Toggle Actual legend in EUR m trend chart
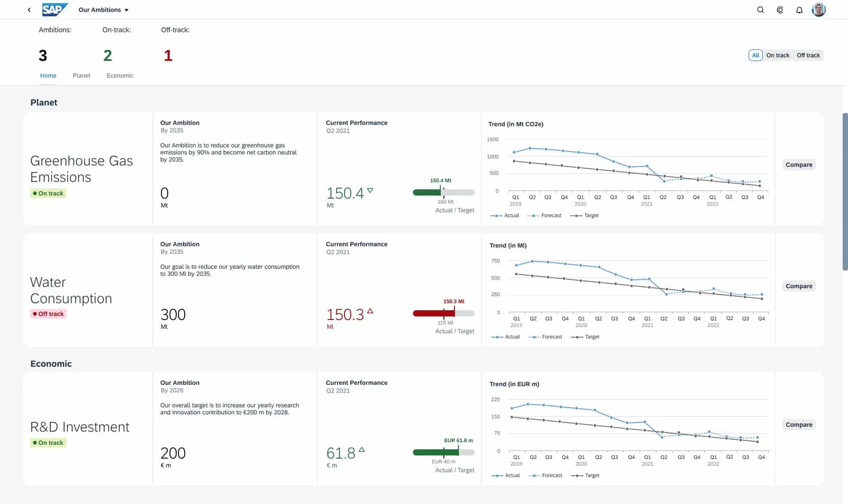848x504 pixels. [505, 475]
